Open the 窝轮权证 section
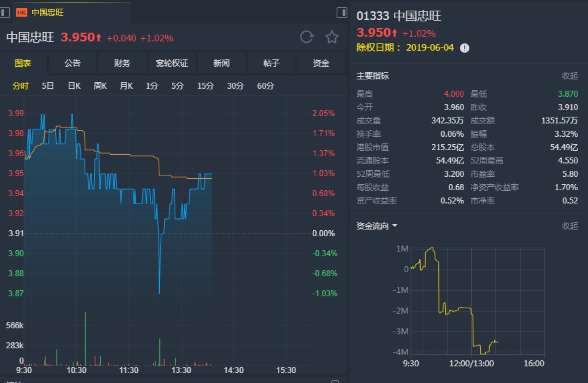Screen dimensions: 588x383 coord(172,63)
